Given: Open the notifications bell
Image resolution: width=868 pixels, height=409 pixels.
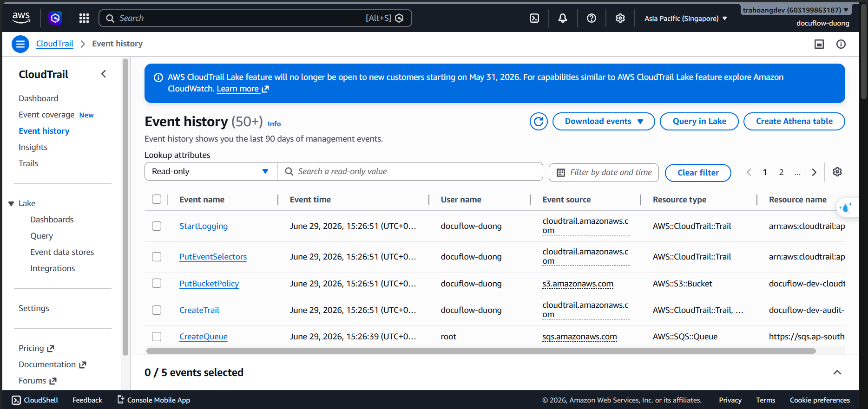Looking at the screenshot, I should pyautogui.click(x=563, y=18).
